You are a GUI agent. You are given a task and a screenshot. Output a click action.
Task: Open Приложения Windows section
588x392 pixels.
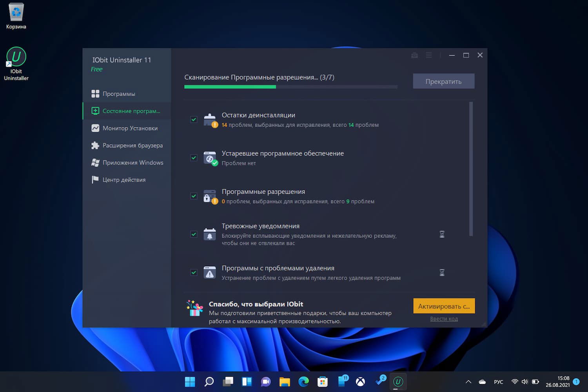click(x=127, y=163)
